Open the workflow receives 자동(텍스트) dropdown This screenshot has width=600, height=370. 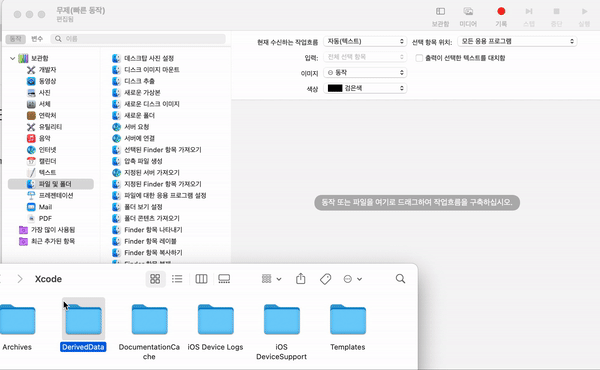coord(365,41)
